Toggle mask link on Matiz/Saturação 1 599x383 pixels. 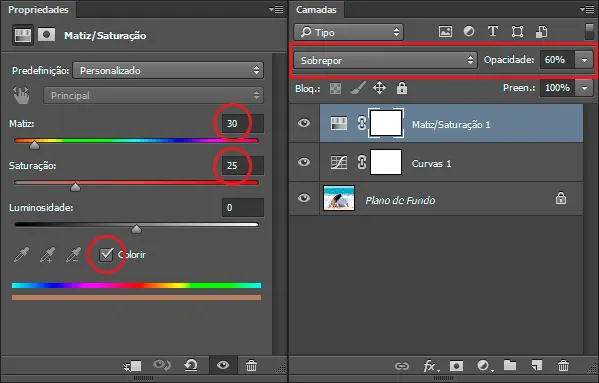[x=361, y=123]
